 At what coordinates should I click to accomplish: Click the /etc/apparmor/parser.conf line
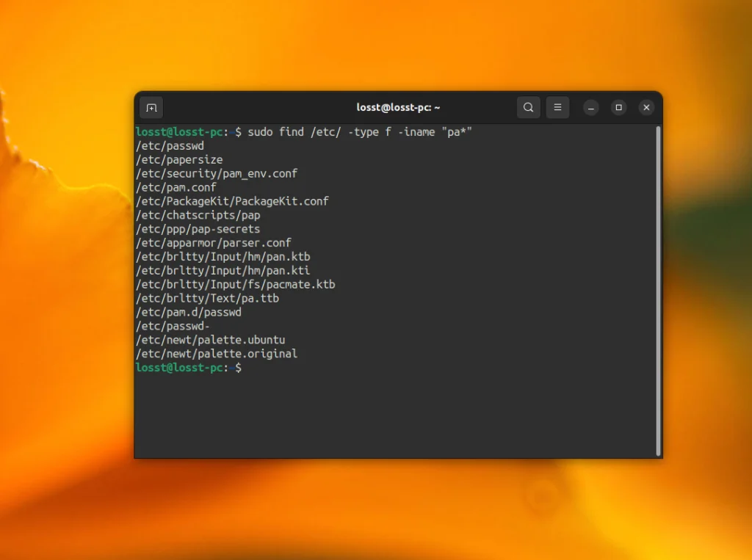click(x=214, y=243)
